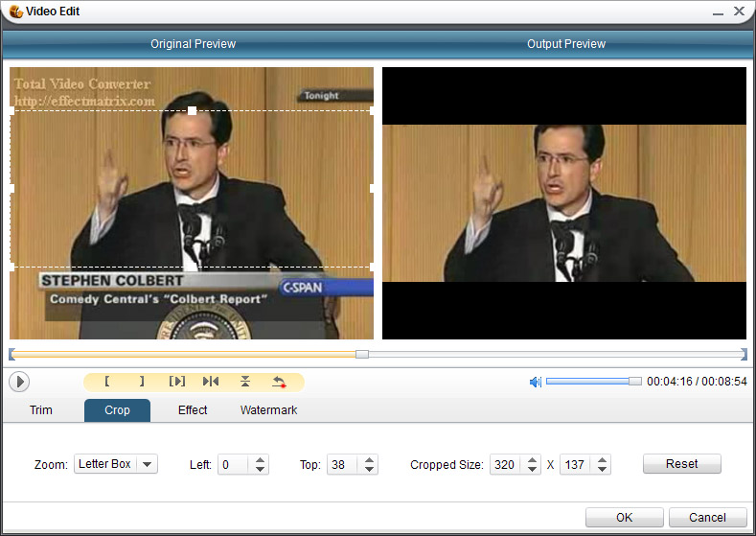Click the volume slider thumb
Screen dimensions: 756x536
[x=635, y=381]
